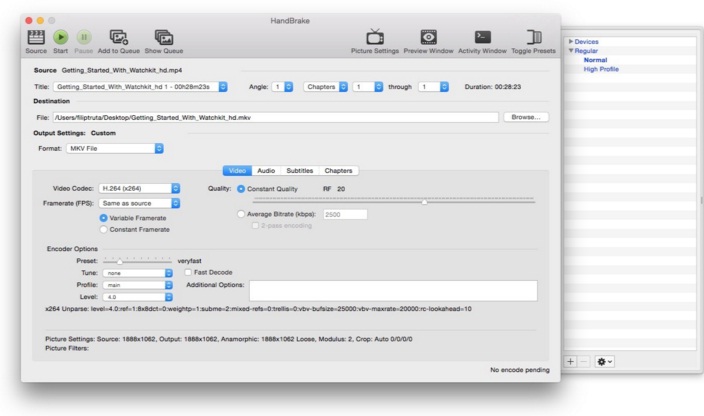704x416 pixels.
Task: Switch to the Chapters tab
Action: click(339, 171)
